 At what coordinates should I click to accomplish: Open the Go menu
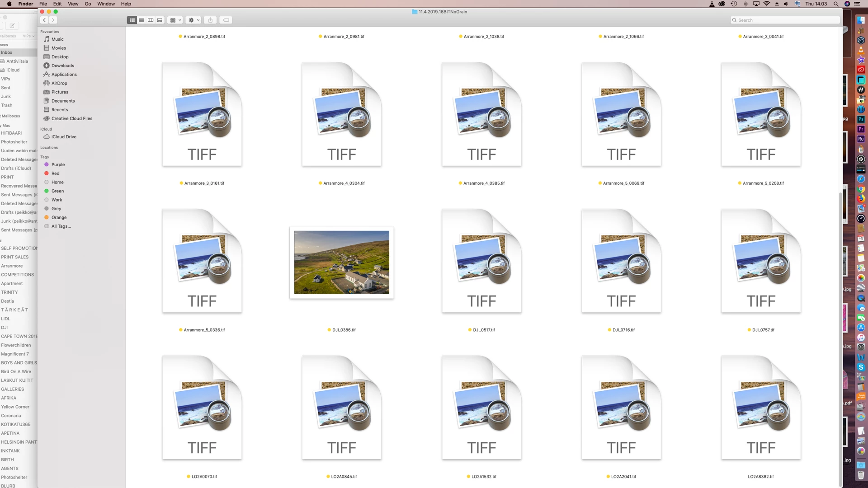(88, 4)
